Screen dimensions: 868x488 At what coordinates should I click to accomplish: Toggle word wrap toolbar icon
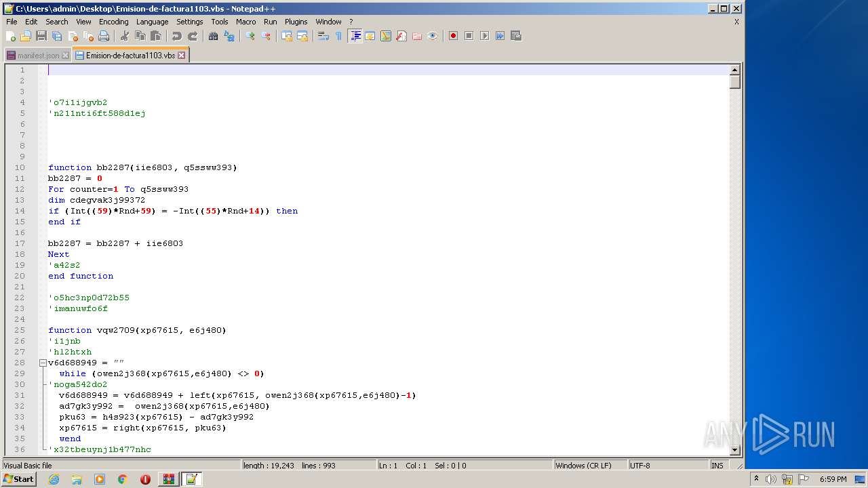[x=323, y=36]
